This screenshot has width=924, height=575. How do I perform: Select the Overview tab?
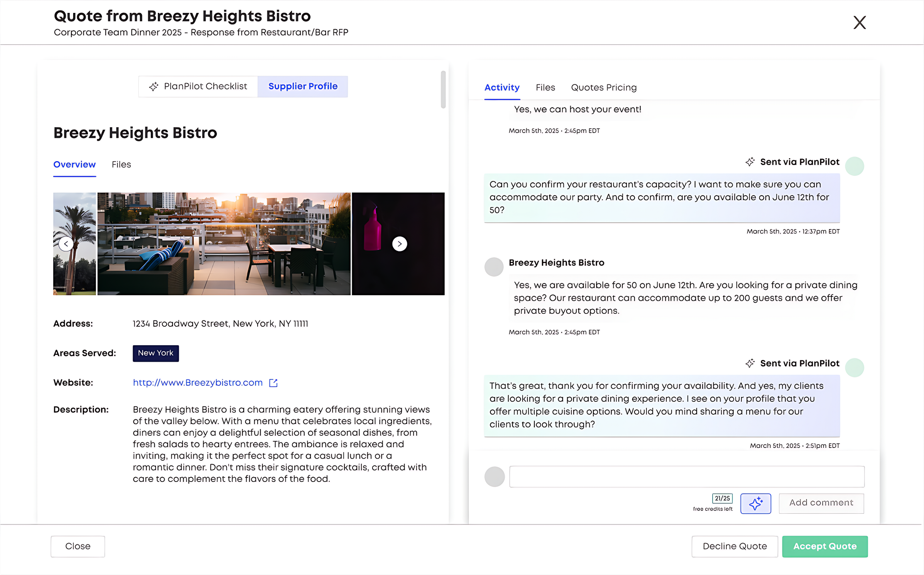(x=75, y=165)
